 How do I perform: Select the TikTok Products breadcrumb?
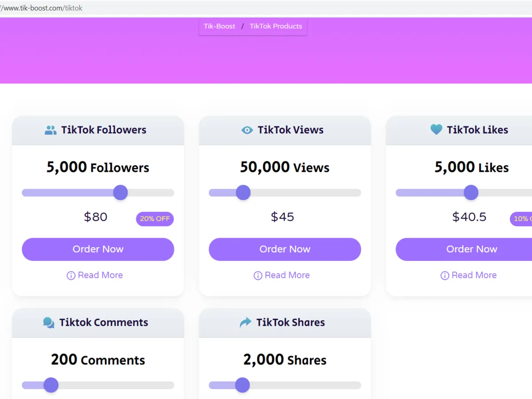click(276, 26)
